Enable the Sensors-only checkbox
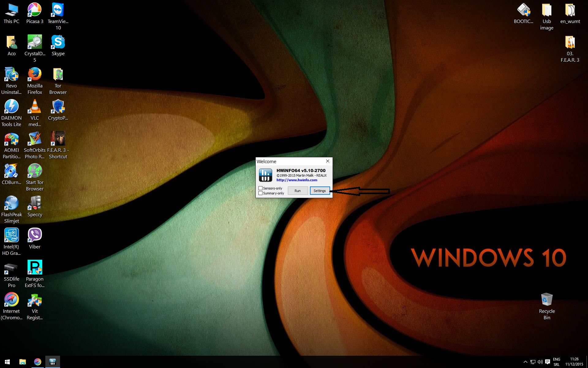The image size is (588, 368). click(261, 188)
